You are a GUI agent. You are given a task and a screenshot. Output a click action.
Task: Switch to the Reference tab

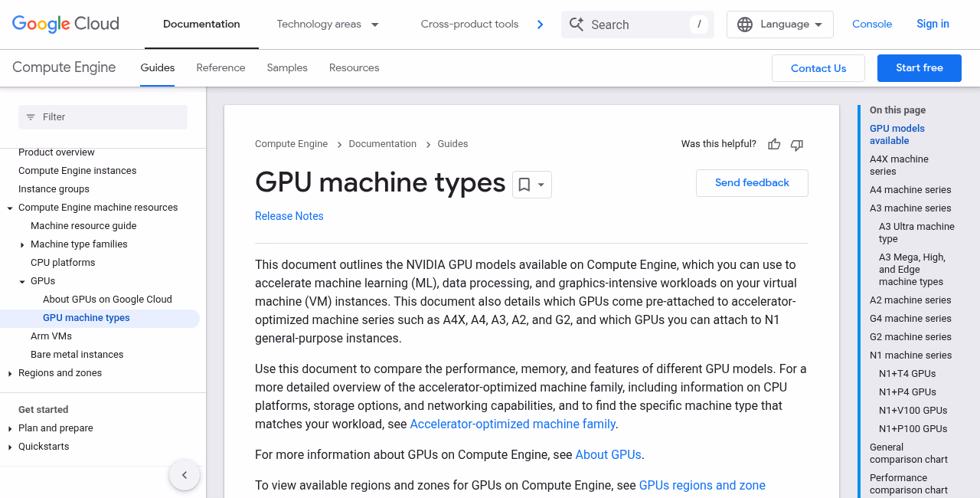pos(220,68)
